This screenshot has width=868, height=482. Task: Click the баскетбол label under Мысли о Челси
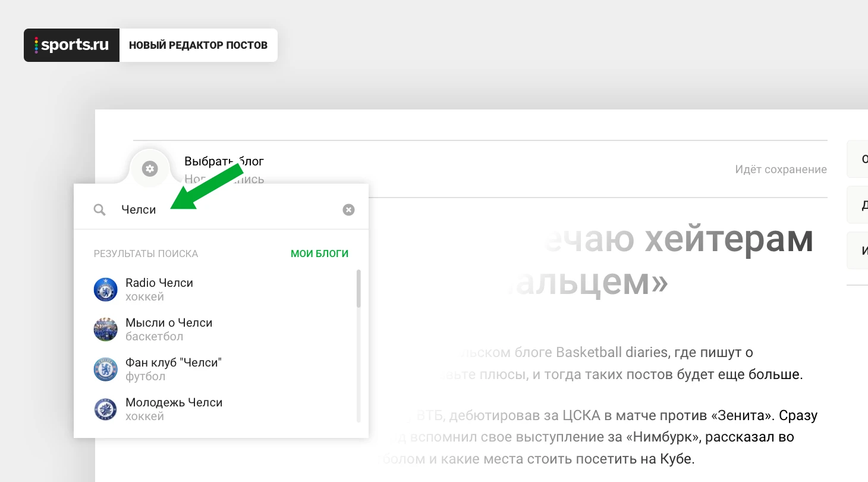pyautogui.click(x=154, y=337)
